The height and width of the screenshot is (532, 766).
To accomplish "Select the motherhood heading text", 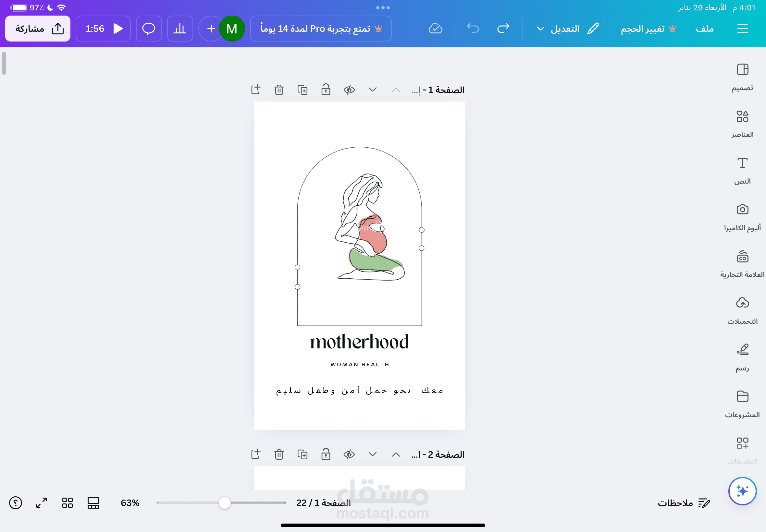I will (x=359, y=342).
